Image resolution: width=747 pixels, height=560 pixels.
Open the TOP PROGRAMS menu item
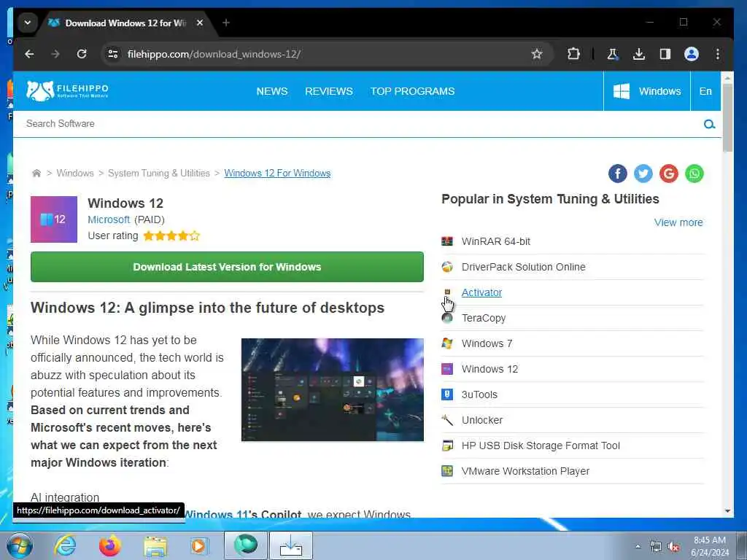click(413, 91)
